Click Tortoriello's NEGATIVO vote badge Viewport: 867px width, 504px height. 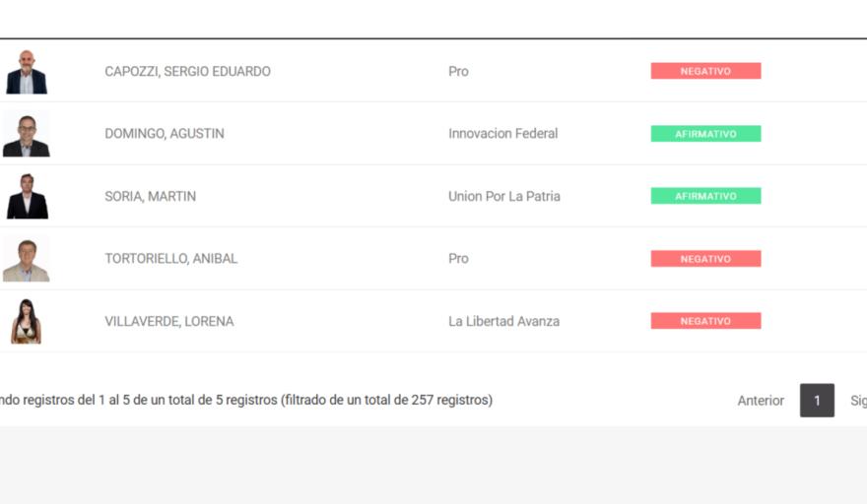pos(705,259)
